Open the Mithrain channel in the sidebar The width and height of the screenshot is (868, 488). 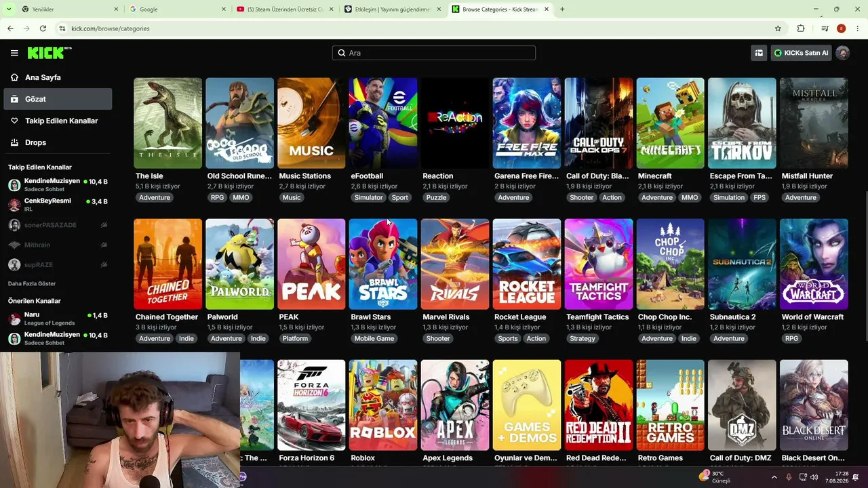click(58, 245)
